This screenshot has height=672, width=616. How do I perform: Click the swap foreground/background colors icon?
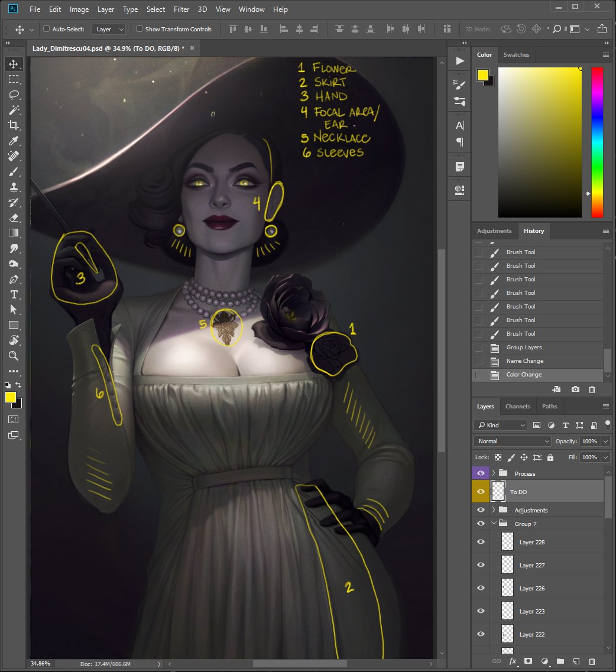click(18, 384)
